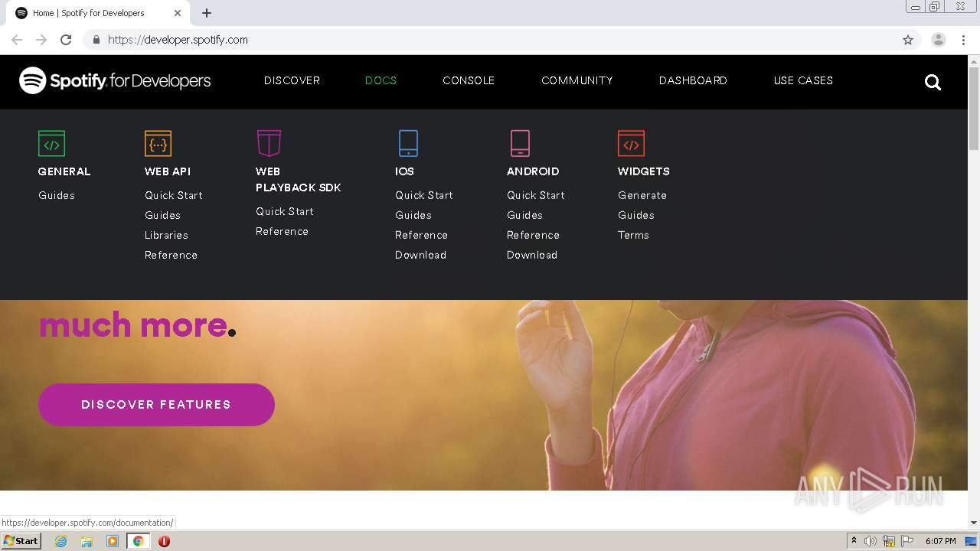The width and height of the screenshot is (980, 551).
Task: Click the DISCOVER FEATURES button
Action: click(x=156, y=405)
